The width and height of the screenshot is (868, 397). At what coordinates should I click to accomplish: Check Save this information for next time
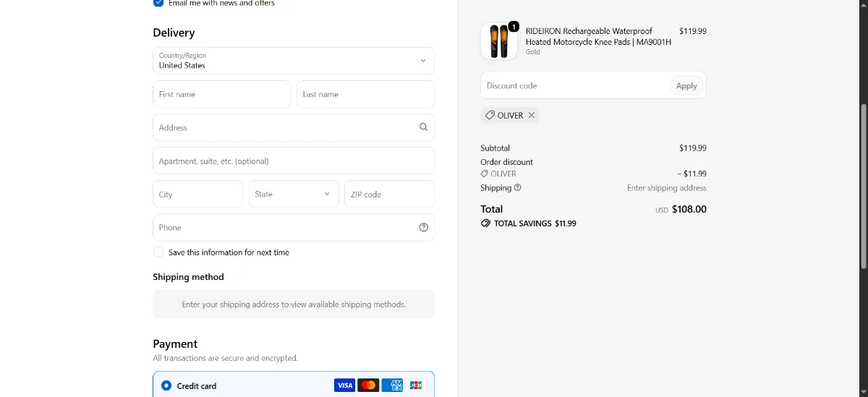pyautogui.click(x=158, y=252)
